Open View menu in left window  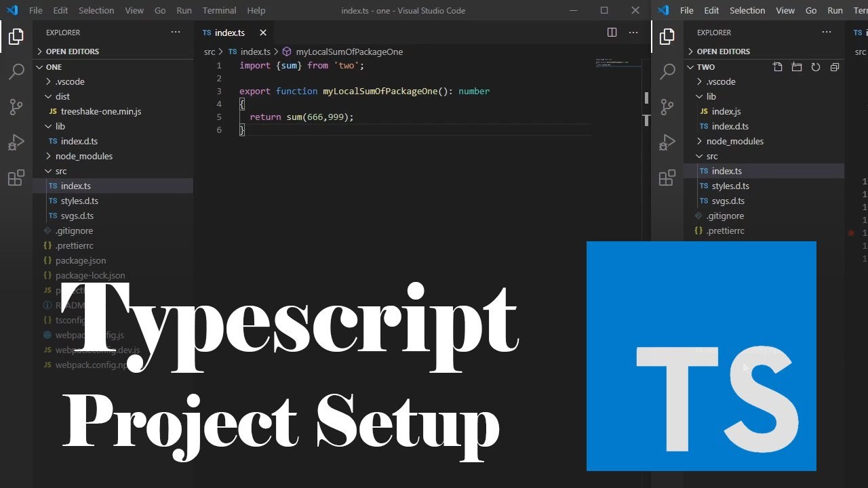[x=134, y=10]
